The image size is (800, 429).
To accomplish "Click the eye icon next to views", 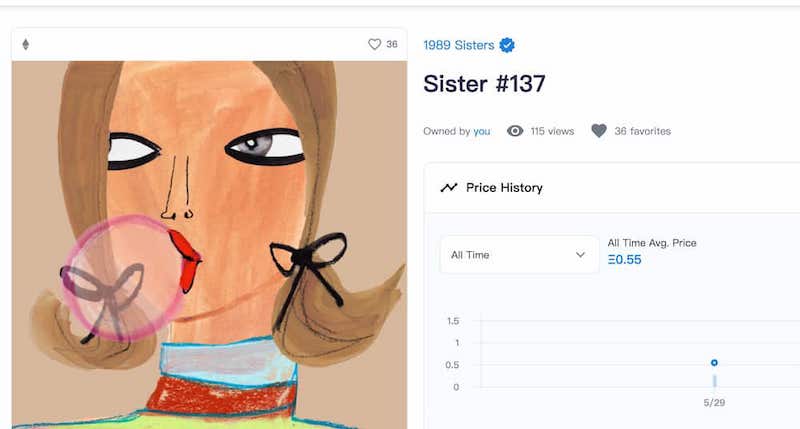I will 515,131.
